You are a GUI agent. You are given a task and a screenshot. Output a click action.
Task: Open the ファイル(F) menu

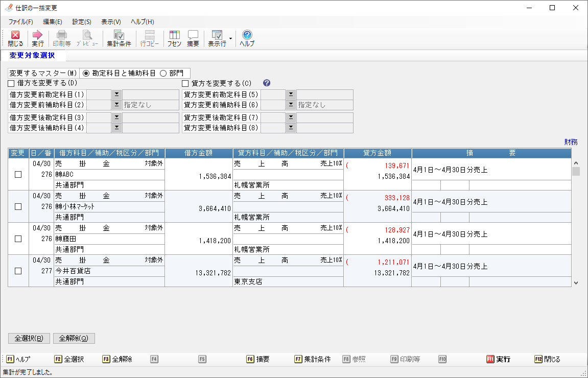[20, 22]
